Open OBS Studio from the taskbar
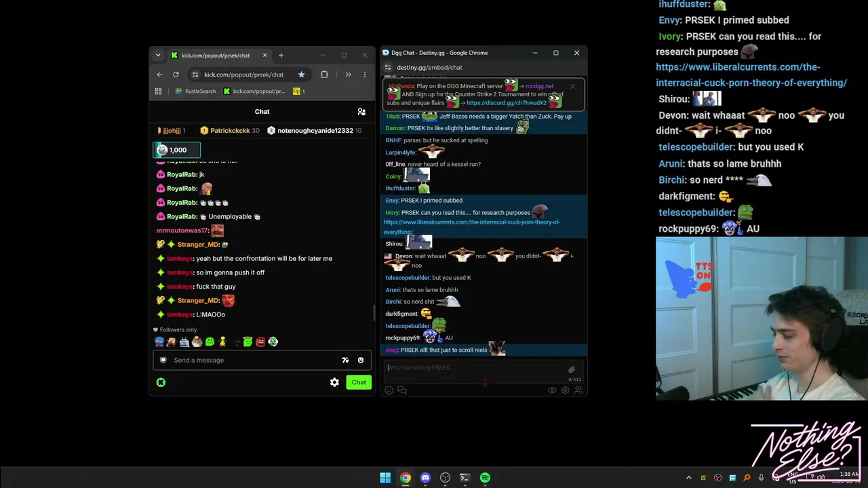Screen dimensions: 868x488 (x=445, y=478)
